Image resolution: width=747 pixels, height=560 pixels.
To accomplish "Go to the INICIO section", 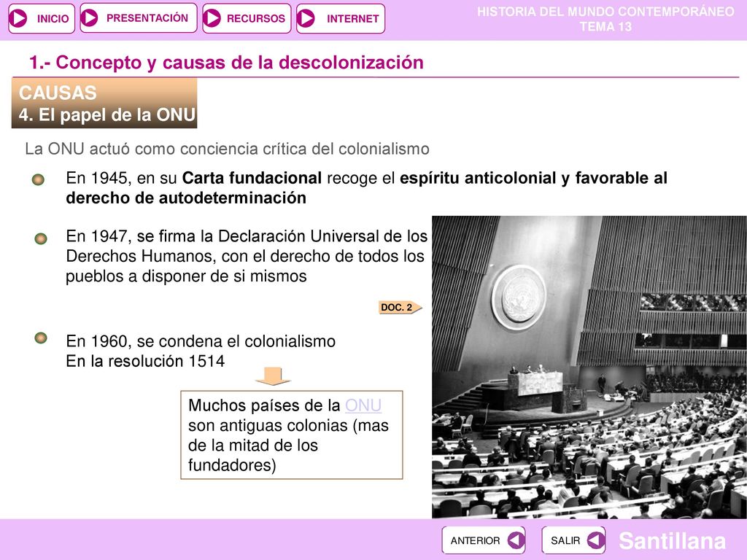I will click(x=42, y=18).
